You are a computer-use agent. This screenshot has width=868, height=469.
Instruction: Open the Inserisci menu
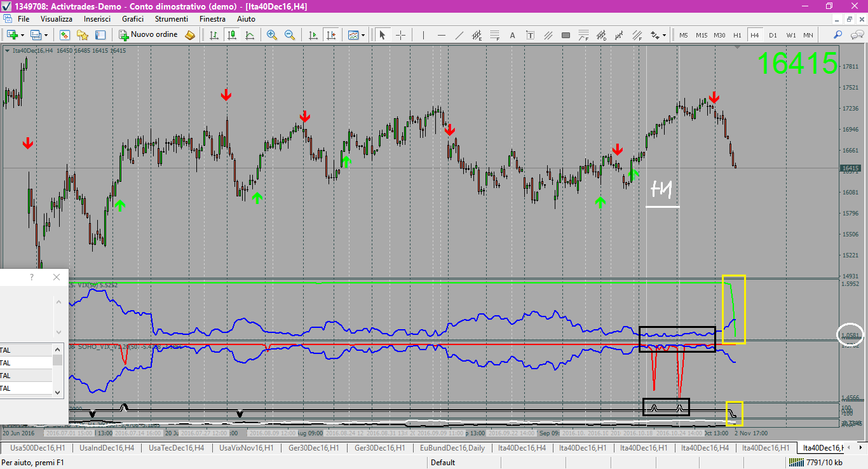coord(97,19)
